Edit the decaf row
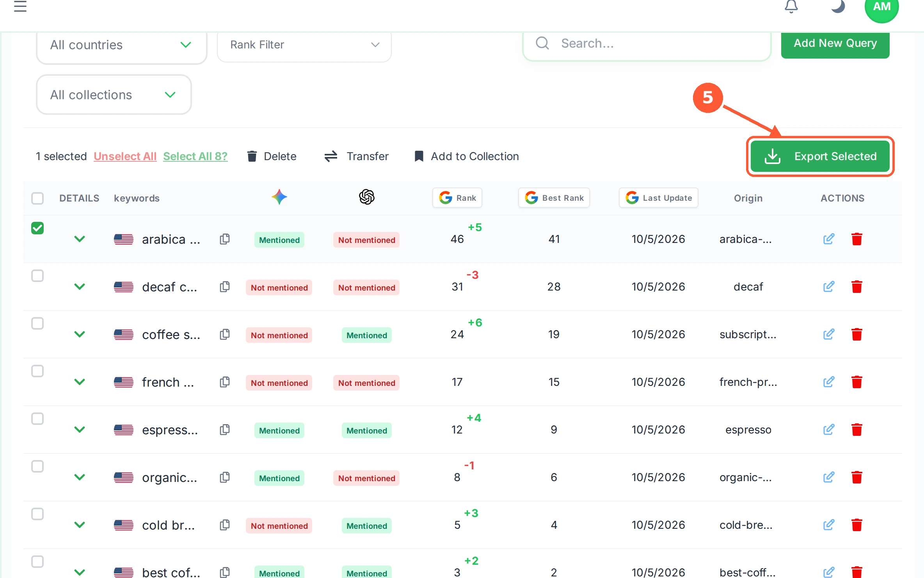The height and width of the screenshot is (578, 924). pyautogui.click(x=828, y=287)
